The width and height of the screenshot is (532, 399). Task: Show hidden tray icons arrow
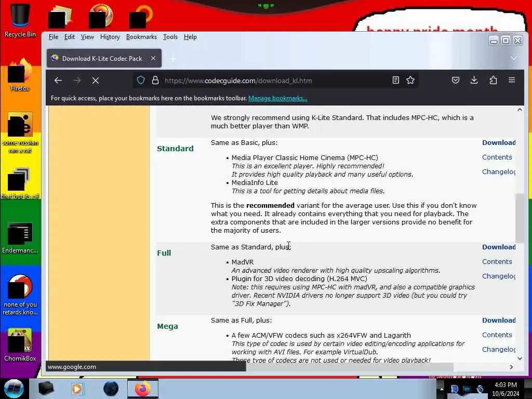click(442, 389)
